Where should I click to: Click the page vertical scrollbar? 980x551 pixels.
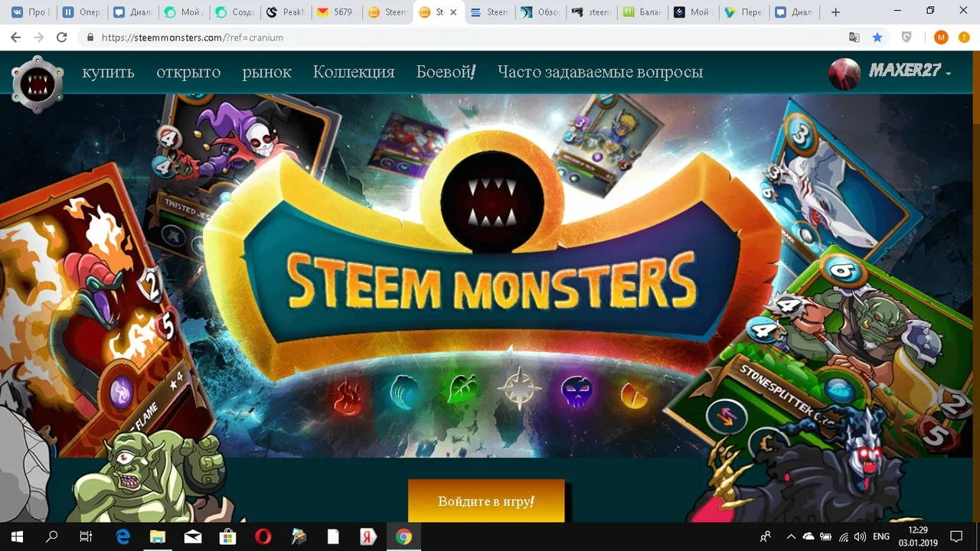975,287
